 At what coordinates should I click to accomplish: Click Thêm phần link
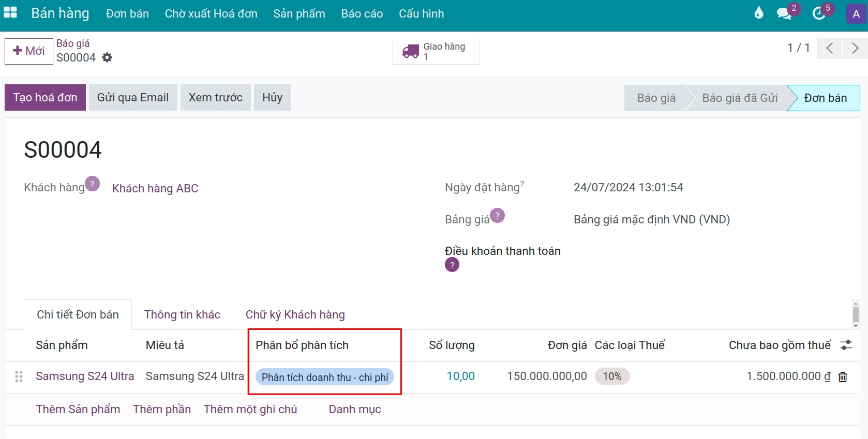point(162,410)
